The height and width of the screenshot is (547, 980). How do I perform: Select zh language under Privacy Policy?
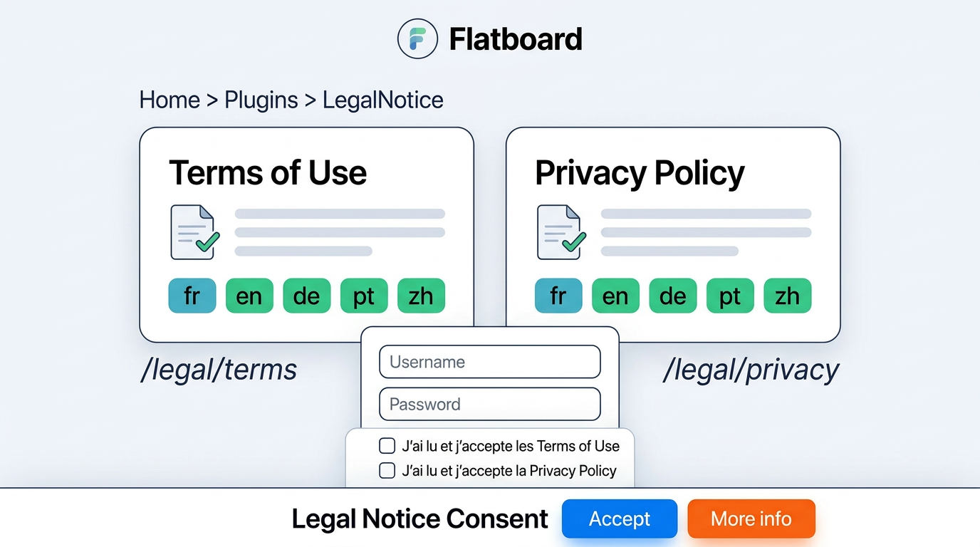[787, 296]
